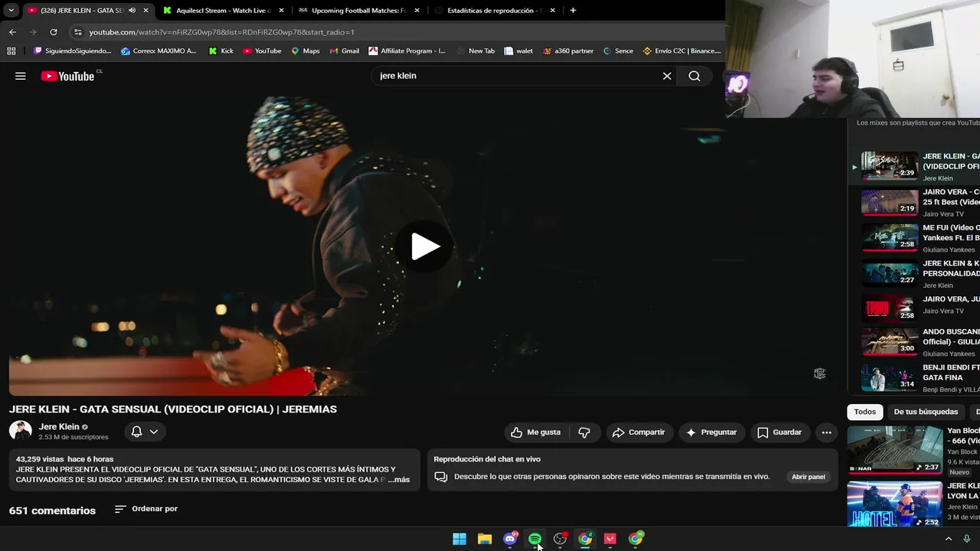Play the Gata Sensual video
This screenshot has height=551, width=980.
point(425,246)
